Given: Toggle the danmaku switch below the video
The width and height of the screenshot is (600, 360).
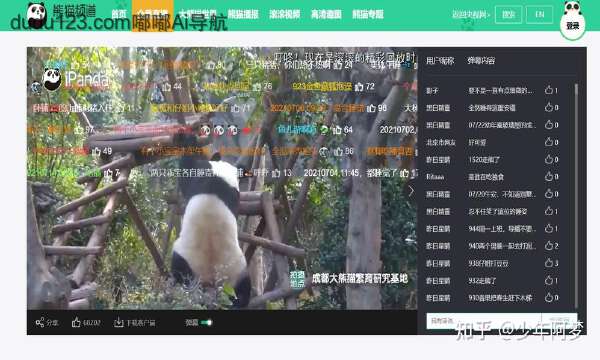Looking at the screenshot, I should (x=207, y=323).
